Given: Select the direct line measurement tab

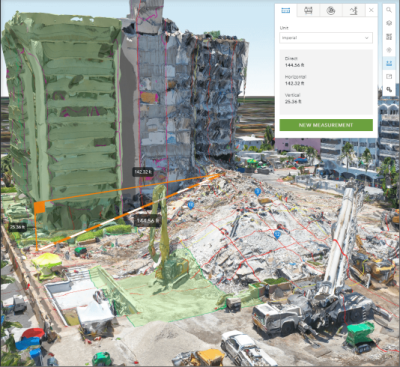Looking at the screenshot, I should click(x=286, y=10).
